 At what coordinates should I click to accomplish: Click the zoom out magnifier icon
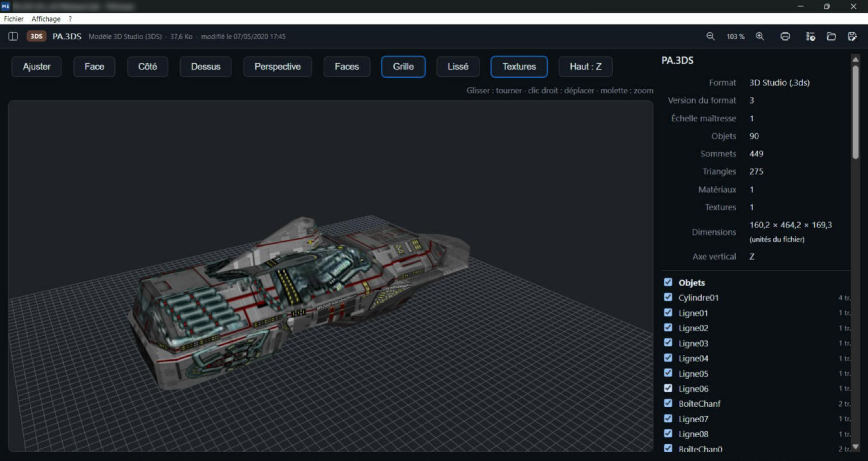(x=710, y=36)
